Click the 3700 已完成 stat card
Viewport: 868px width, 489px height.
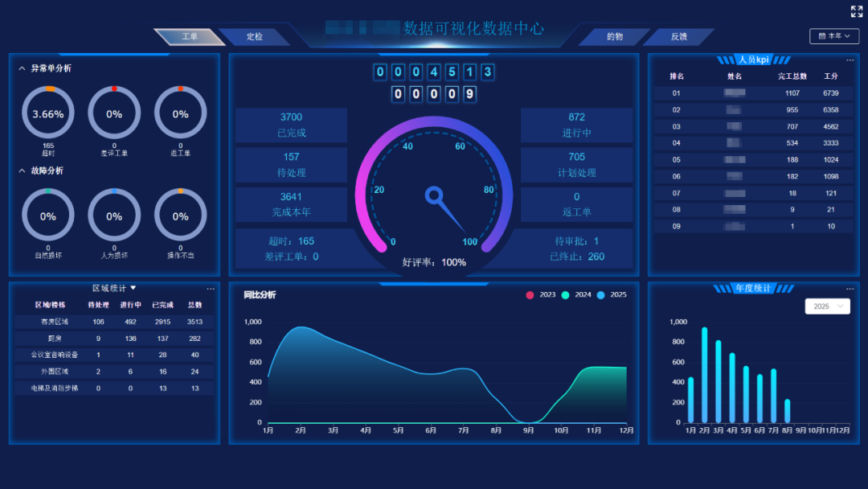(x=290, y=125)
